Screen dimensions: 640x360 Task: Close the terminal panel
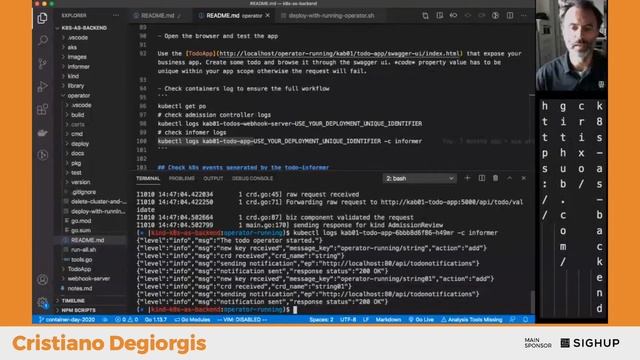[x=524, y=178]
